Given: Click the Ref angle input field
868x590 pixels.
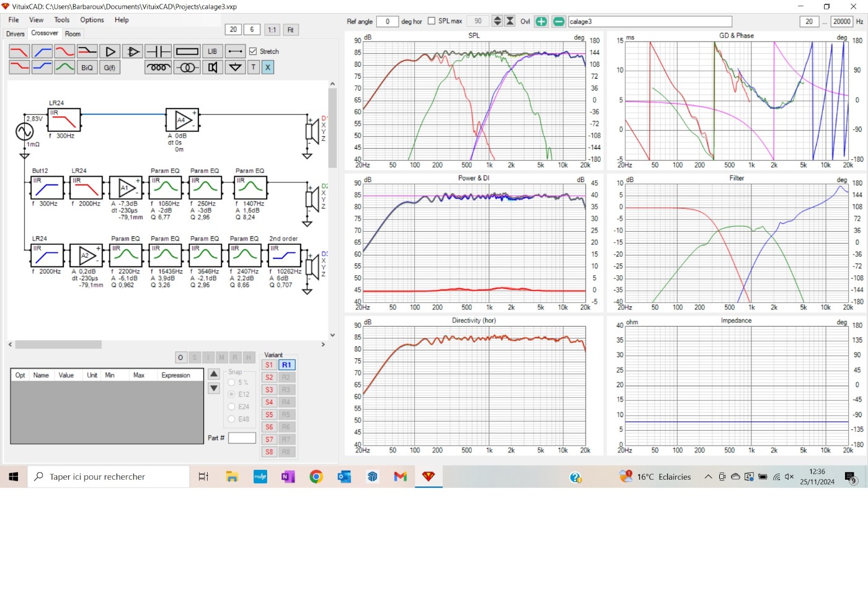Looking at the screenshot, I should 387,22.
